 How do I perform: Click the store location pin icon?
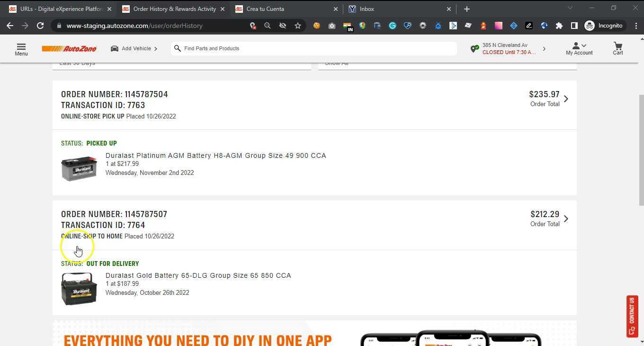tap(475, 48)
